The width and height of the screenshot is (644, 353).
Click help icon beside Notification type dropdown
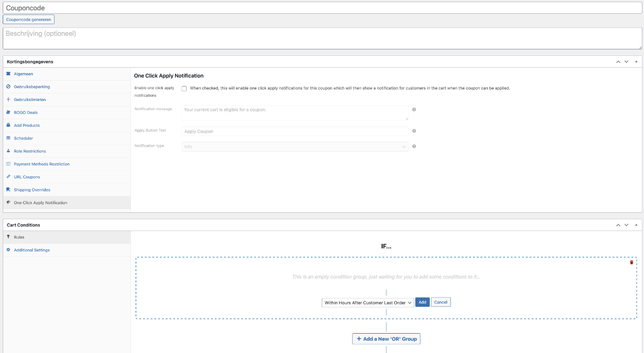click(414, 146)
